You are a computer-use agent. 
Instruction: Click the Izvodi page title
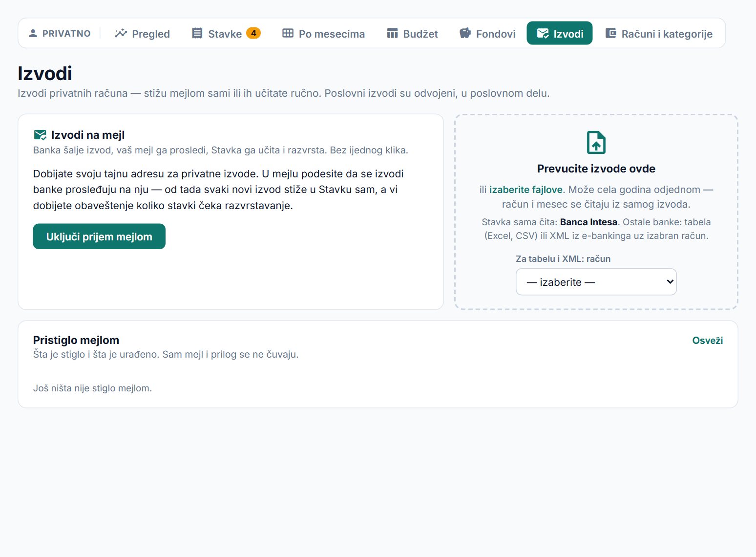pos(45,74)
